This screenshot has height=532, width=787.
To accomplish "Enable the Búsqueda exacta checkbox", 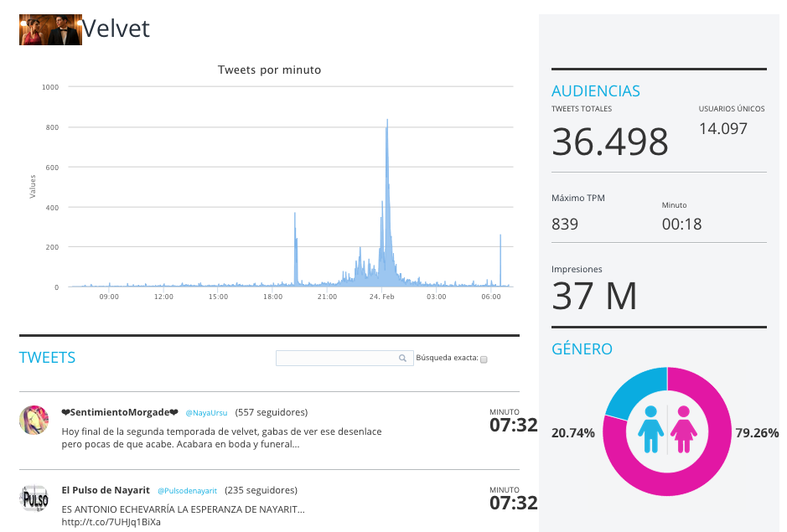I will tap(484, 359).
